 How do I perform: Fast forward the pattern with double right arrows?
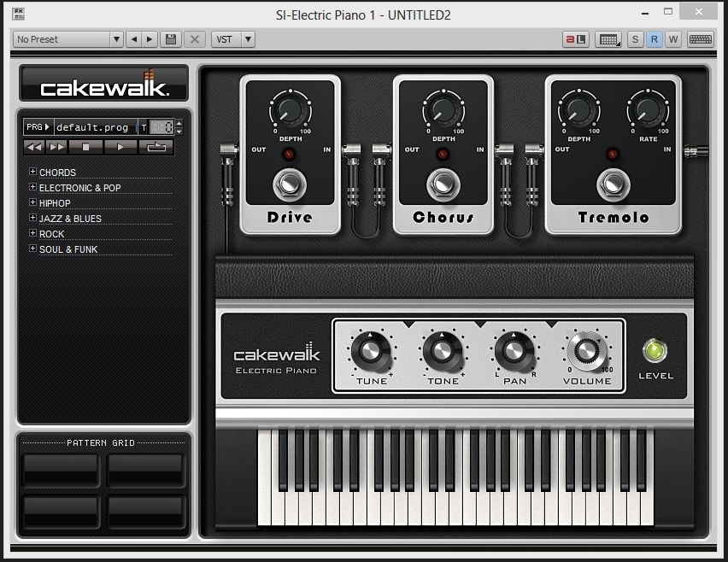coord(56,147)
